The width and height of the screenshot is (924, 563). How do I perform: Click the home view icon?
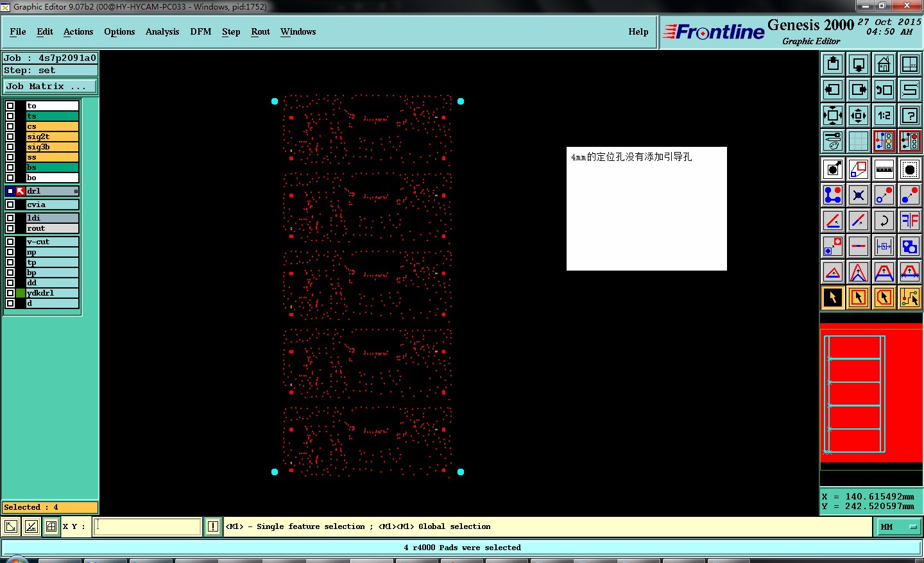[x=884, y=64]
